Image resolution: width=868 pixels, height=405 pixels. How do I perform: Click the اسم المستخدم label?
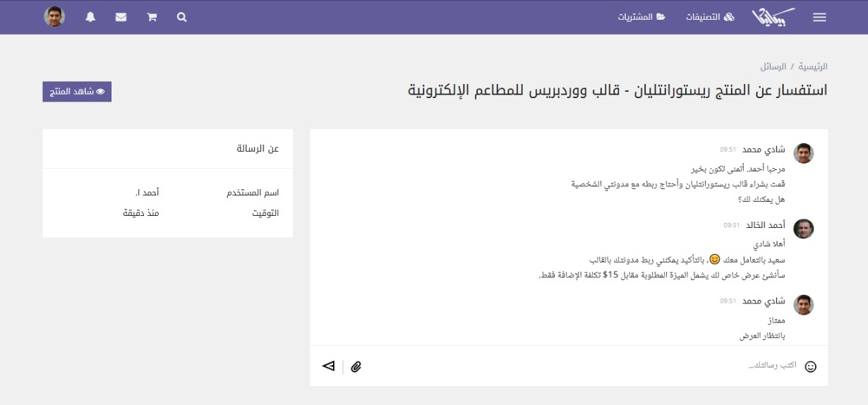tap(253, 193)
